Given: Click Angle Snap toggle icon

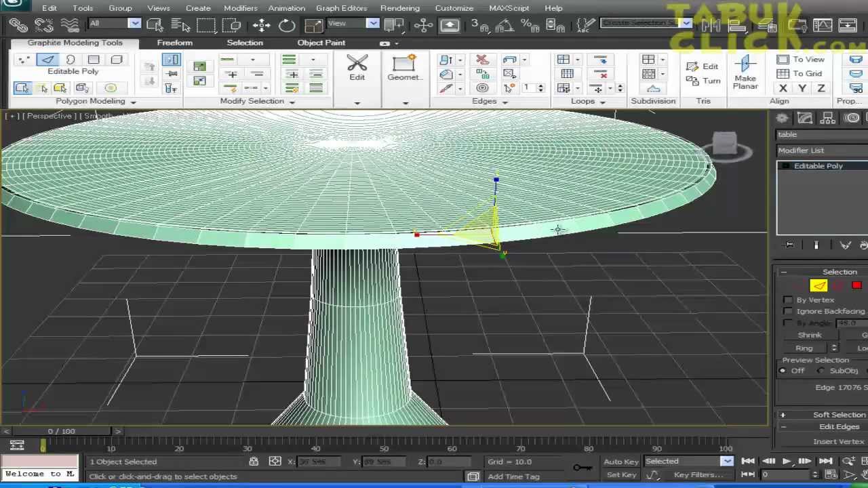Looking at the screenshot, I should click(x=504, y=25).
